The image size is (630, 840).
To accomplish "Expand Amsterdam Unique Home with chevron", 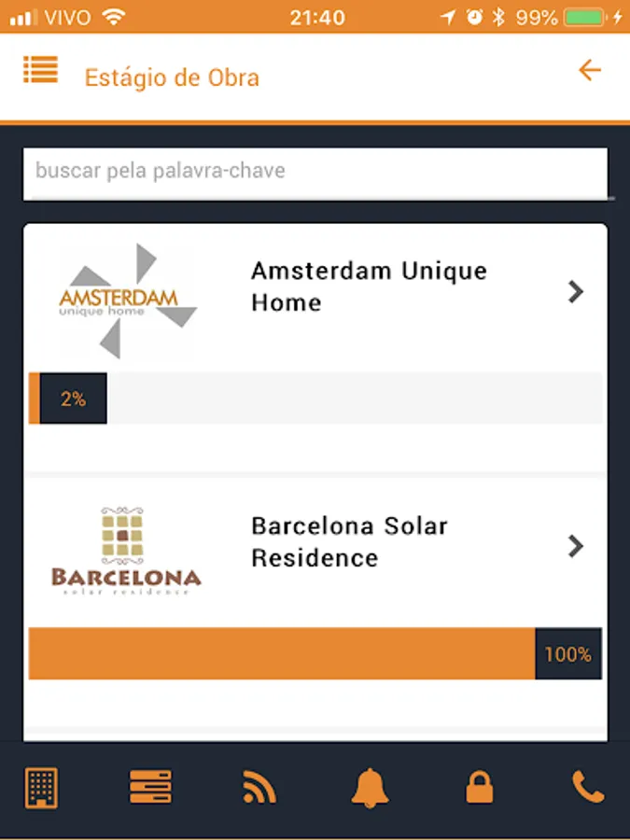I will point(576,292).
